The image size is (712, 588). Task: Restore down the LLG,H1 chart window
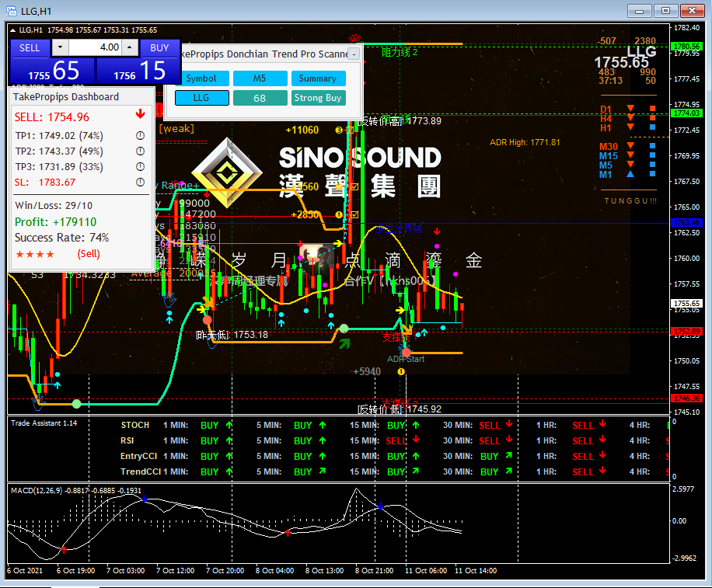point(665,11)
